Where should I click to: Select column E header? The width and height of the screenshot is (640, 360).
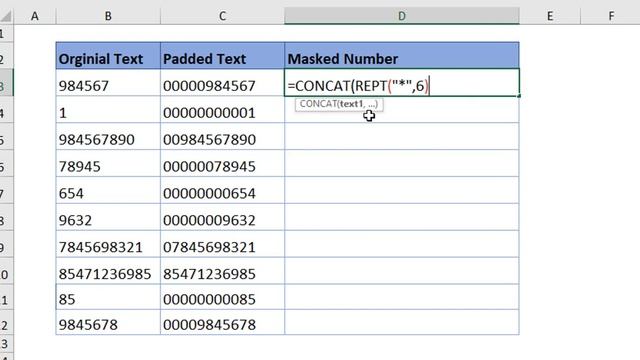click(550, 16)
